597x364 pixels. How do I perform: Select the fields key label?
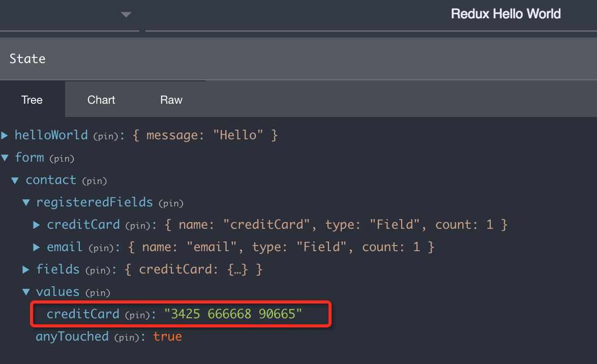tap(58, 269)
